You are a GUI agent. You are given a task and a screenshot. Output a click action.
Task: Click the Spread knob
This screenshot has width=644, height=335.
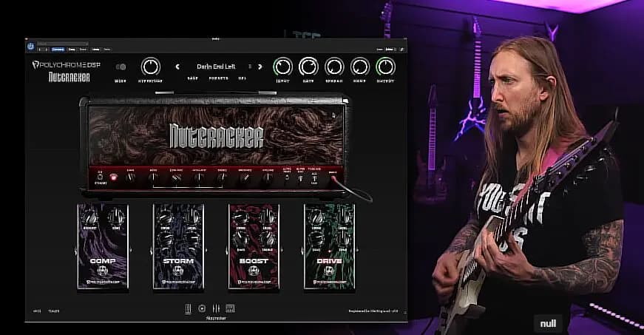coord(334,67)
